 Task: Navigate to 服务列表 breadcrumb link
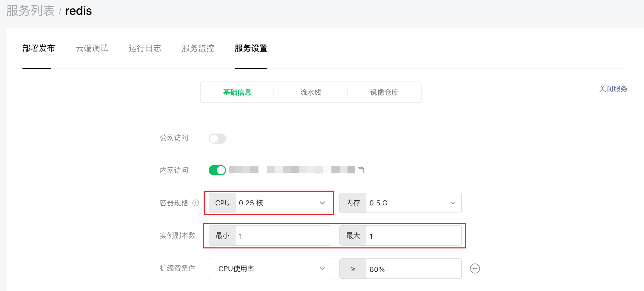pyautogui.click(x=30, y=11)
